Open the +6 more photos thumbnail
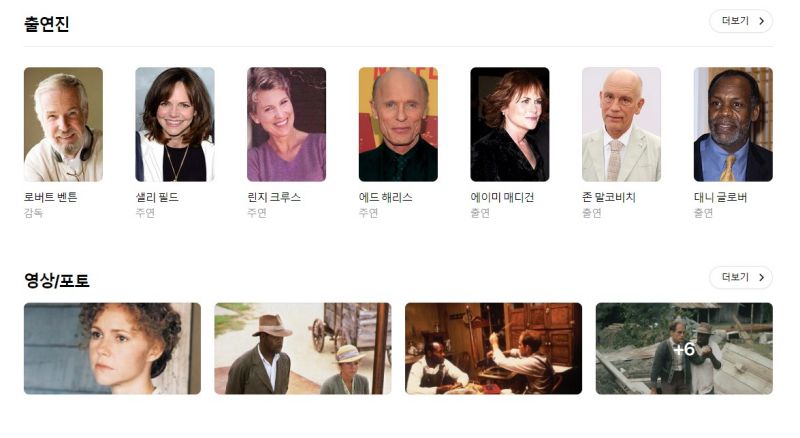Screen dimensions: 800x438 pos(684,349)
